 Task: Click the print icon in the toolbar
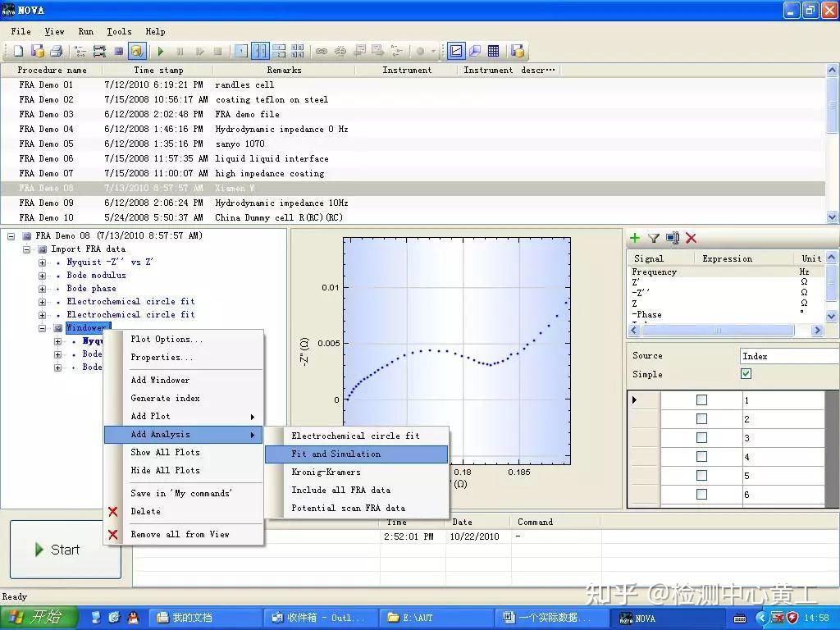tap(56, 51)
